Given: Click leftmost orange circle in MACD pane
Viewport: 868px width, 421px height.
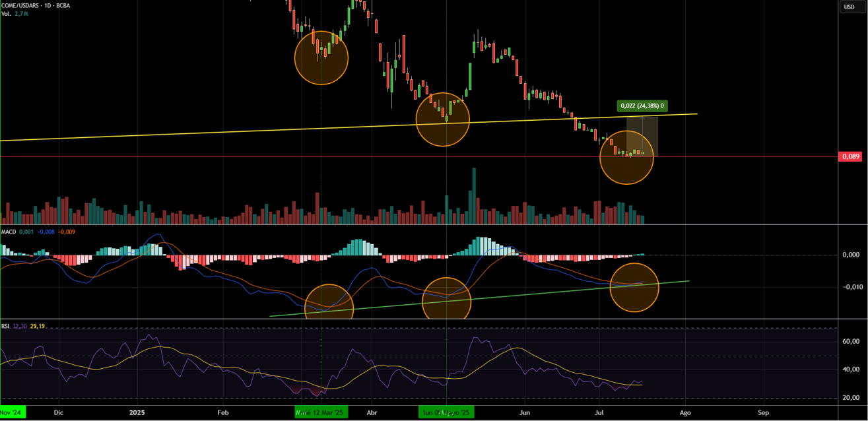Looking at the screenshot, I should point(329,305).
